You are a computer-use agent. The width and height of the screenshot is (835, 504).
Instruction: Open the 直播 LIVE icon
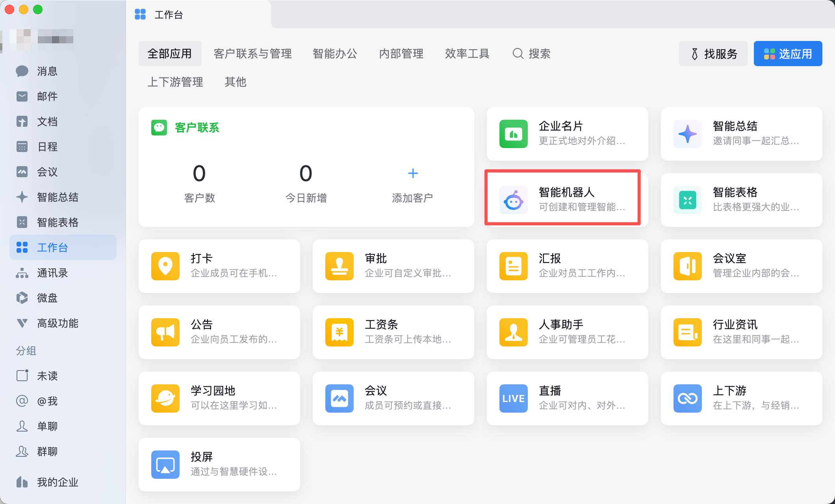pyautogui.click(x=513, y=398)
